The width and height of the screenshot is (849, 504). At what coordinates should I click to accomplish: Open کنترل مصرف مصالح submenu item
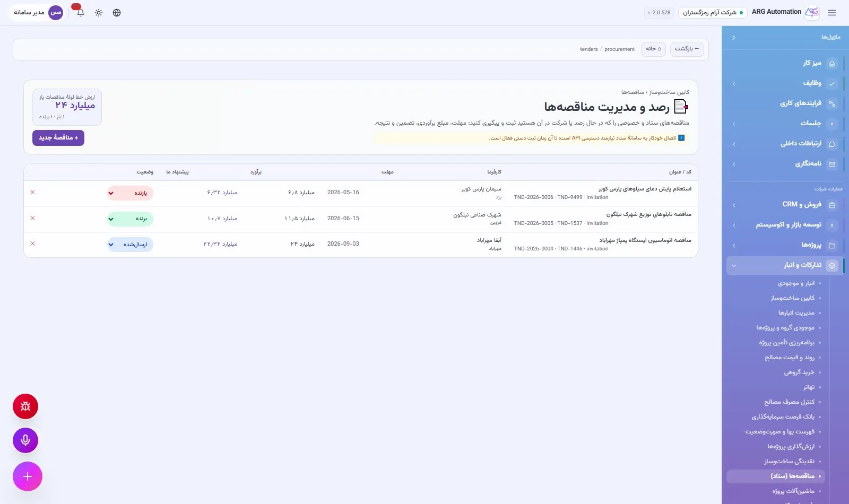(x=789, y=402)
